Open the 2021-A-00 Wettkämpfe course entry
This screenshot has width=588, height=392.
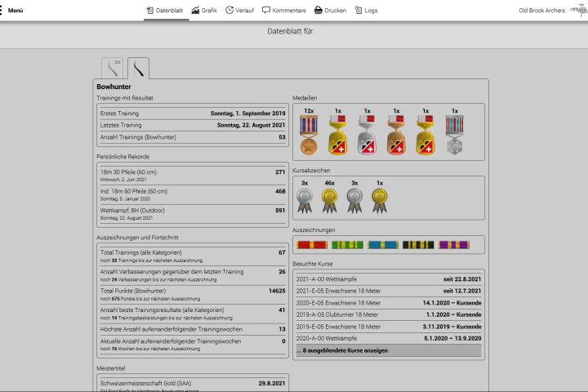point(388,279)
